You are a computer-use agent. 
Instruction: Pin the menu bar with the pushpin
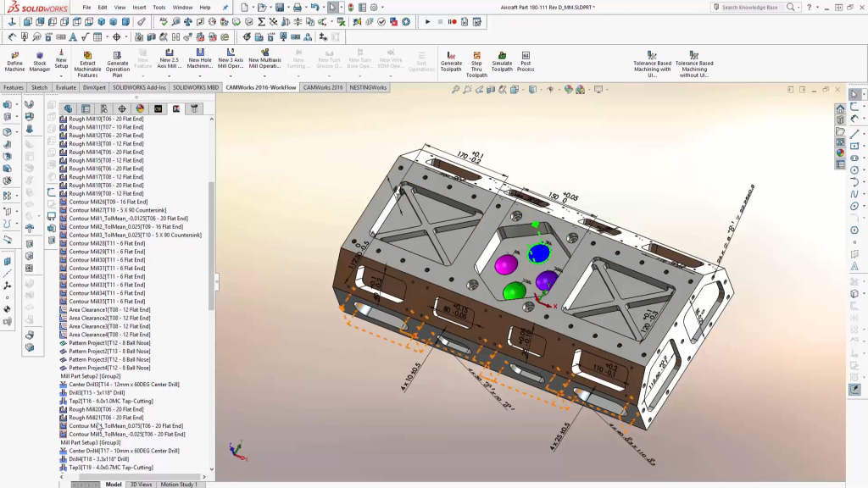point(225,7)
